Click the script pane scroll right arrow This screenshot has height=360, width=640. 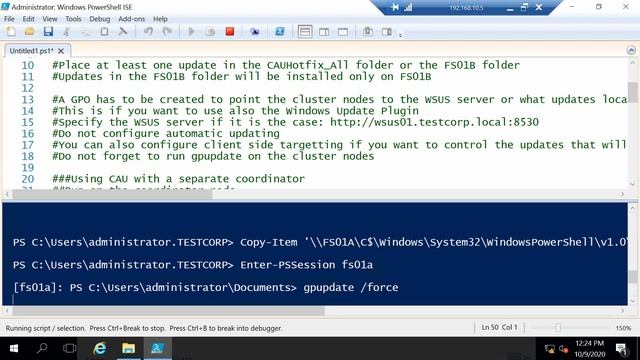click(x=622, y=194)
